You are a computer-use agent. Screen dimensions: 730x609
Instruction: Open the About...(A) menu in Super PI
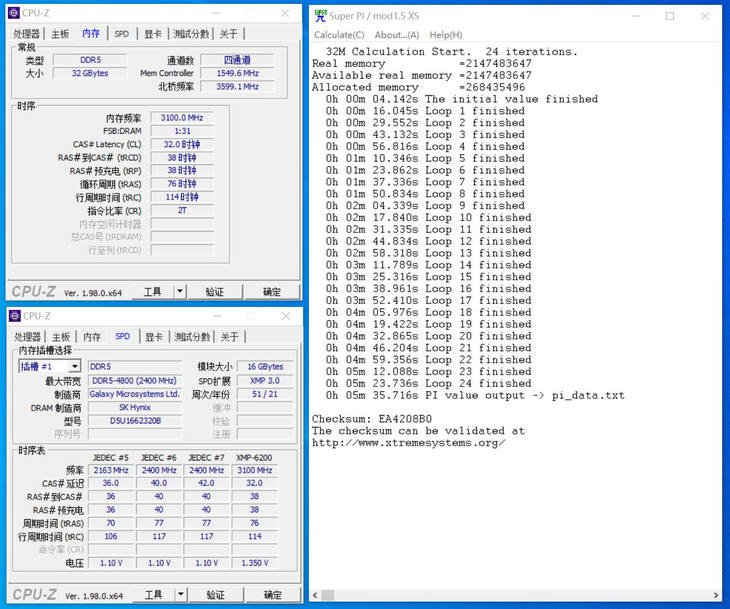pos(397,35)
